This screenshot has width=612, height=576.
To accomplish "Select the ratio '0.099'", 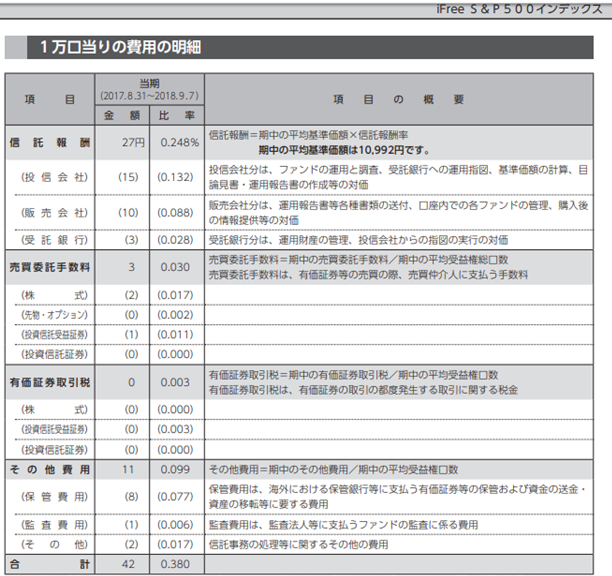I will (x=175, y=469).
